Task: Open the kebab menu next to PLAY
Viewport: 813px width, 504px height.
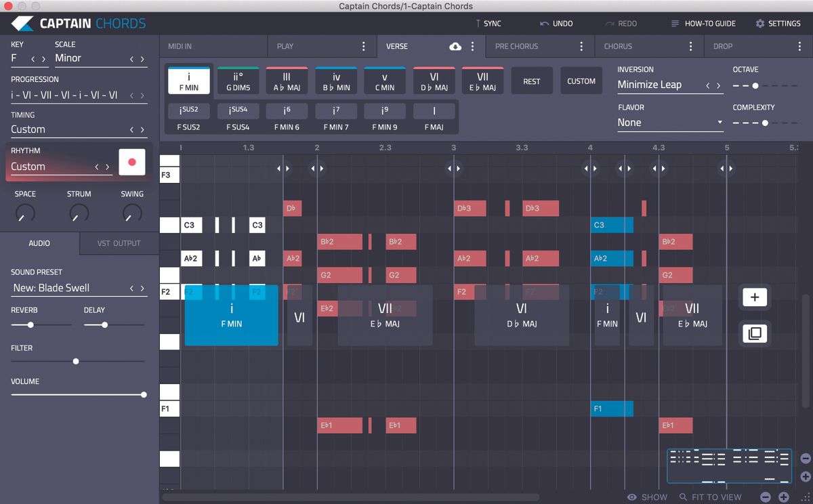Action: [364, 46]
